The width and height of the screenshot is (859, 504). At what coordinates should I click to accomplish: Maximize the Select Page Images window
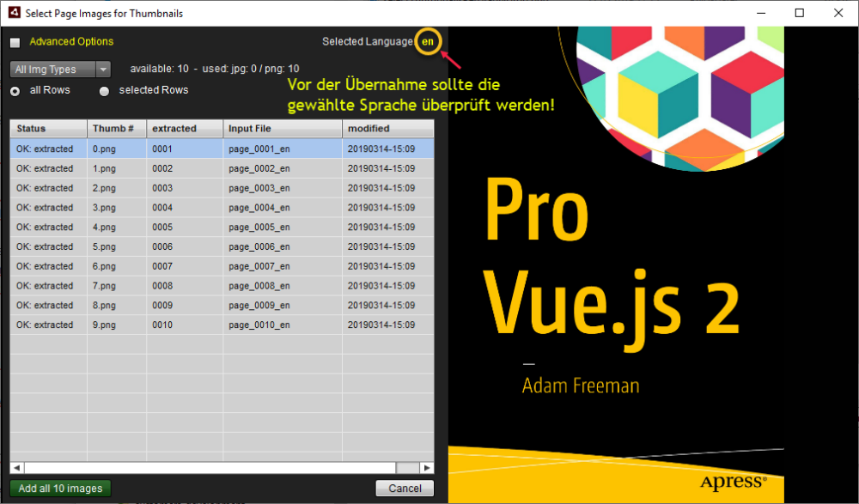[x=799, y=13]
